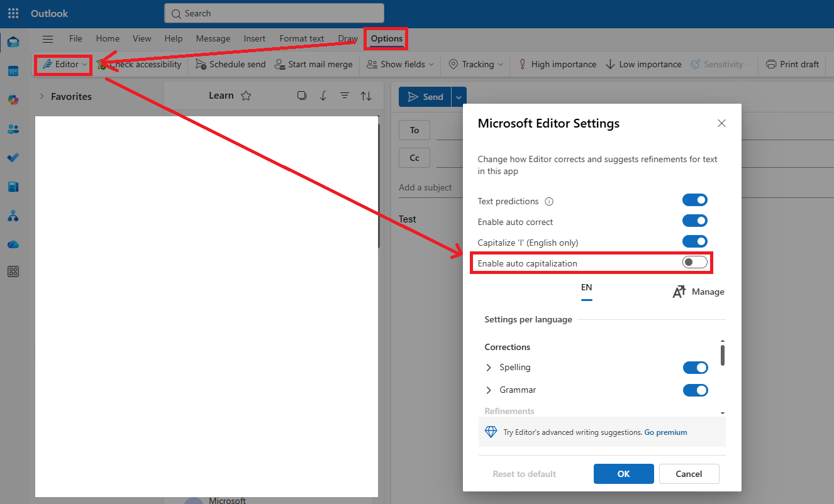
Task: Click the Add a subject field
Action: (x=425, y=187)
